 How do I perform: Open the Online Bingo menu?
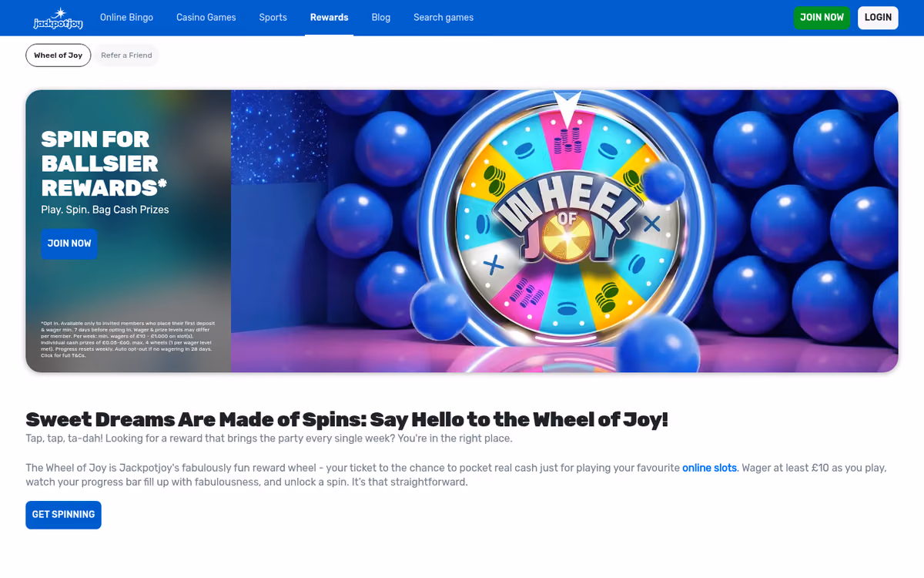[x=126, y=17]
